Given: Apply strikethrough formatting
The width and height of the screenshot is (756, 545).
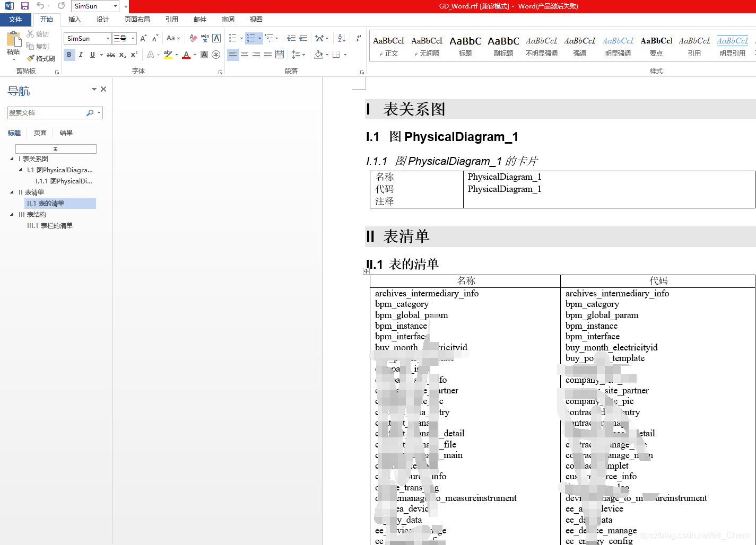Looking at the screenshot, I should click(111, 55).
